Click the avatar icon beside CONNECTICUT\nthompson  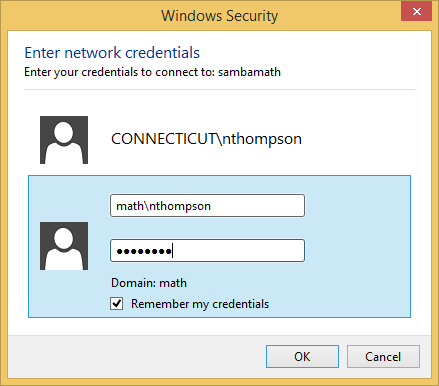(x=64, y=140)
